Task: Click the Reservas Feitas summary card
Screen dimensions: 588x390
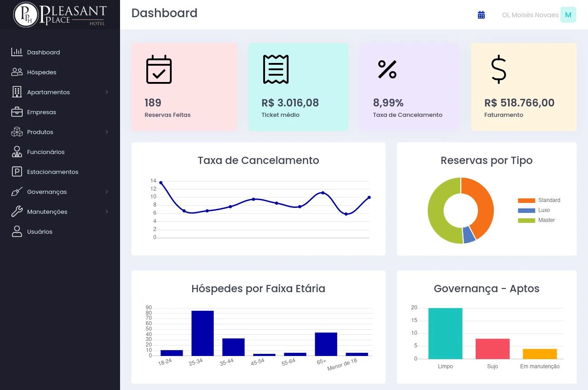Action: pos(184,87)
